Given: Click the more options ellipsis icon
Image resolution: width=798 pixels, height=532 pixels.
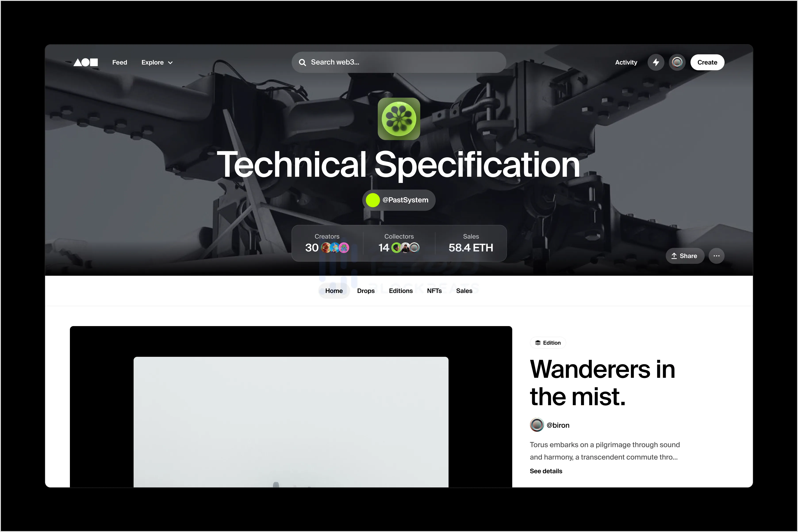Looking at the screenshot, I should point(717,256).
